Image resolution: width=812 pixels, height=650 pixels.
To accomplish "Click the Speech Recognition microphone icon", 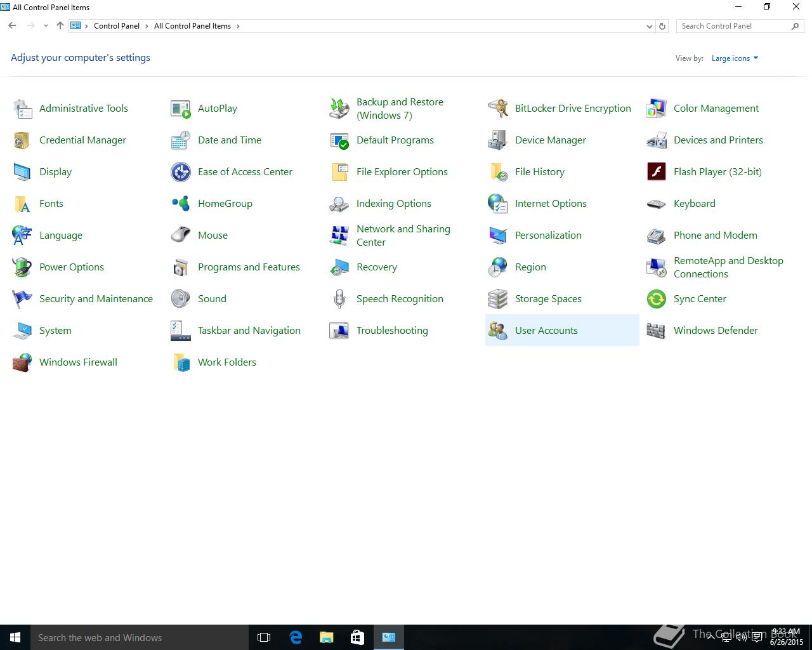I will 339,299.
